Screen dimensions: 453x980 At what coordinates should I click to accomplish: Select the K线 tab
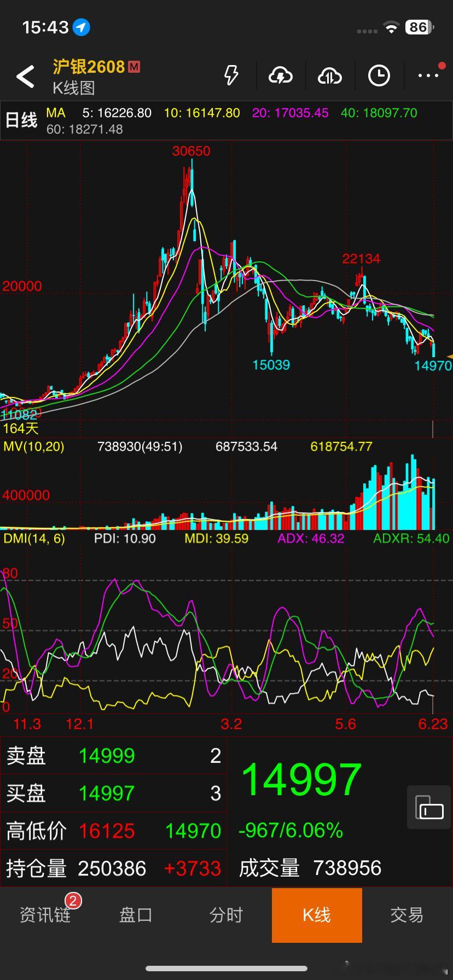[x=317, y=915]
